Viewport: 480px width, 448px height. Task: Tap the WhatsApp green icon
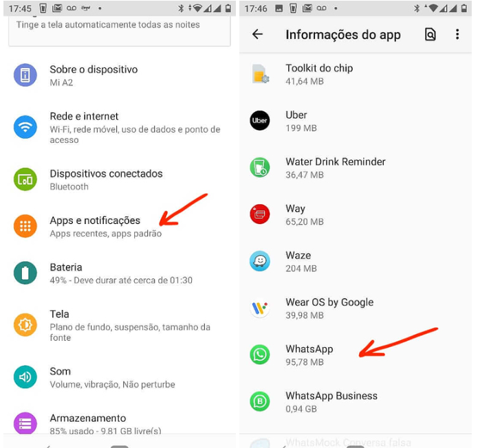[259, 355]
